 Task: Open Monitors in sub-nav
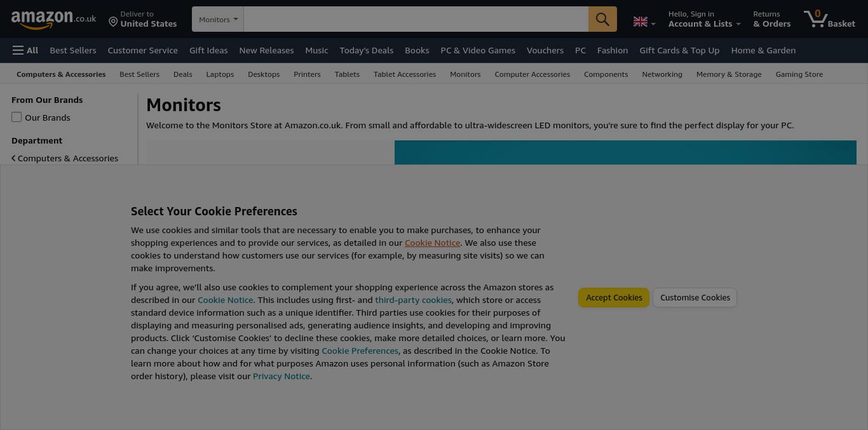coord(465,74)
